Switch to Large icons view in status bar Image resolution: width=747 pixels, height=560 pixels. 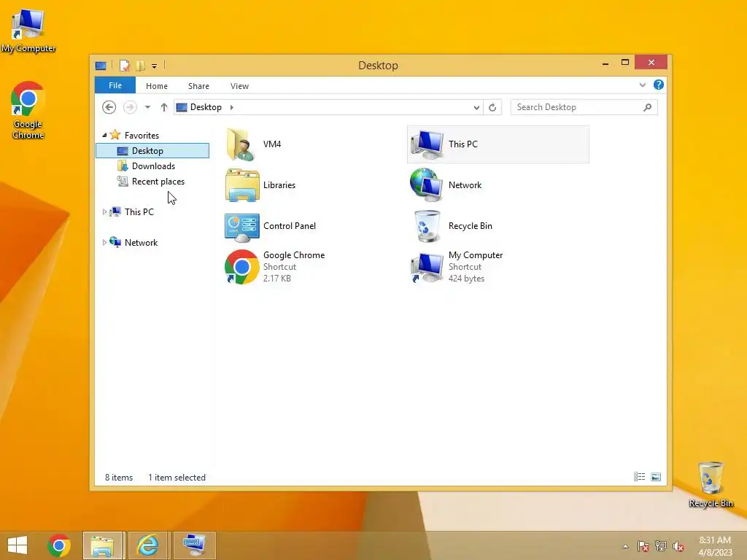[x=656, y=477]
